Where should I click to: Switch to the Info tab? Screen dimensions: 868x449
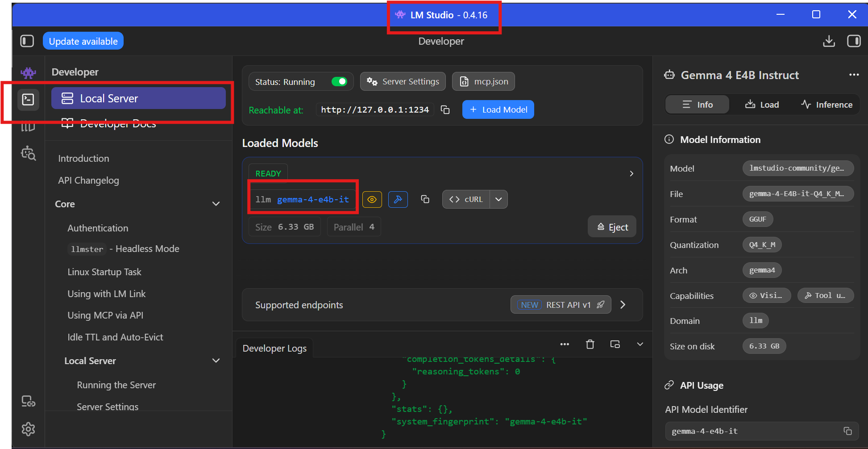tap(698, 105)
